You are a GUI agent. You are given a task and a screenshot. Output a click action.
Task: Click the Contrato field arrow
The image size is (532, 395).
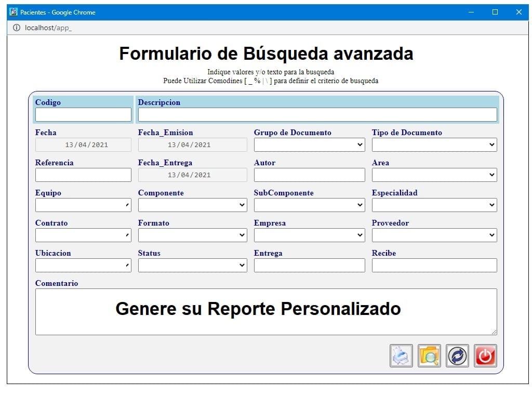click(127, 235)
